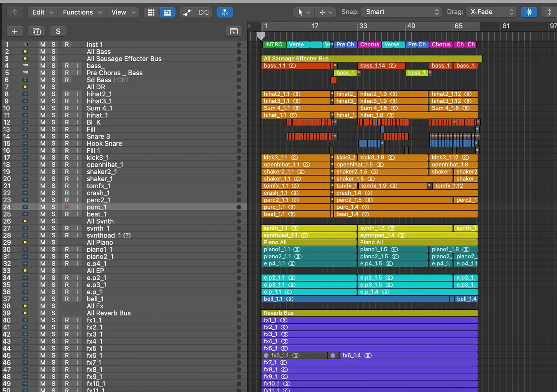Select track name synthpad_1 (?)
Image resolution: width=557 pixels, height=392 pixels.
click(109, 235)
